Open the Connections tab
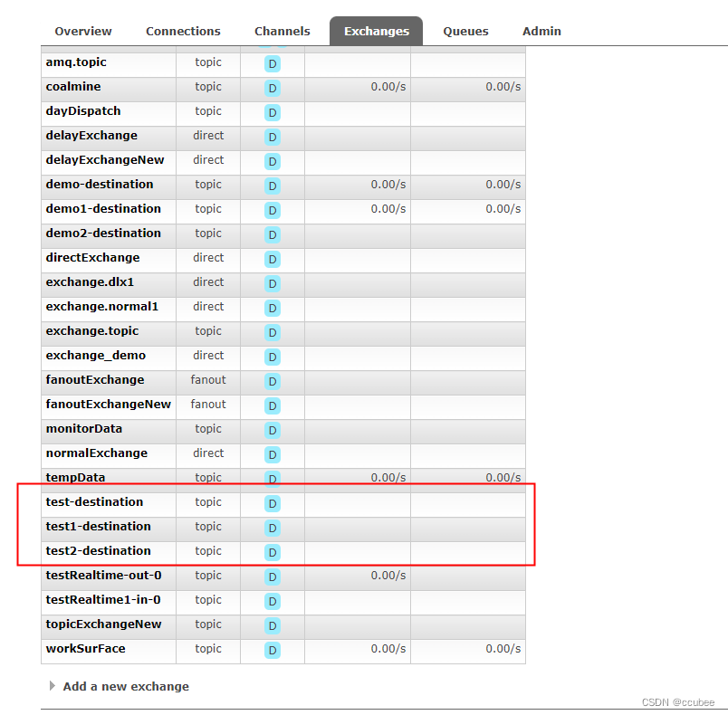 click(183, 31)
